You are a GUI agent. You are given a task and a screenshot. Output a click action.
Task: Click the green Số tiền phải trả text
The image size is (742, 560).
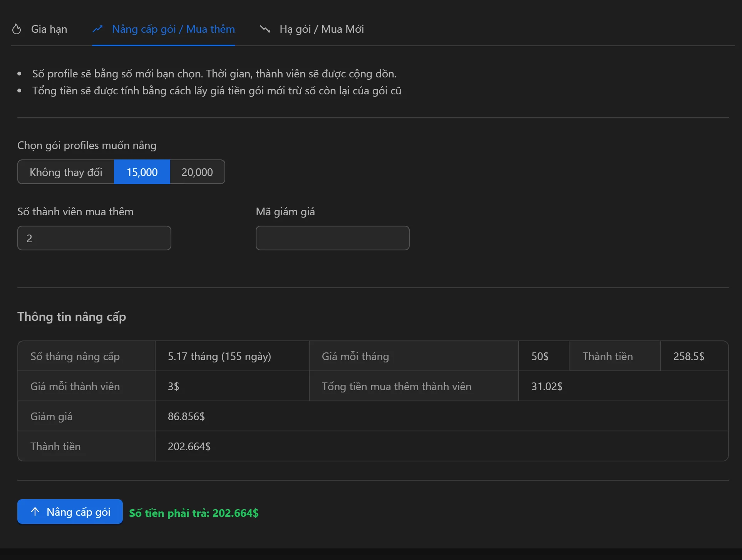tap(194, 513)
